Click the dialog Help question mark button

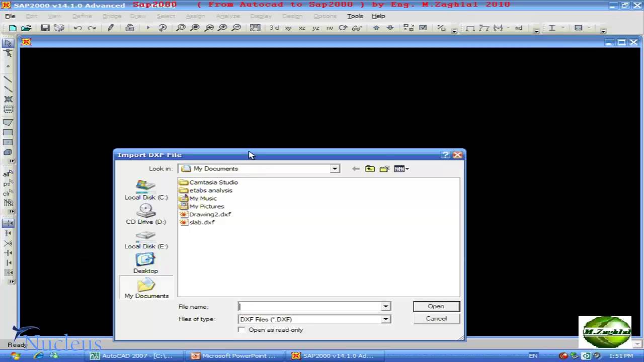click(445, 155)
